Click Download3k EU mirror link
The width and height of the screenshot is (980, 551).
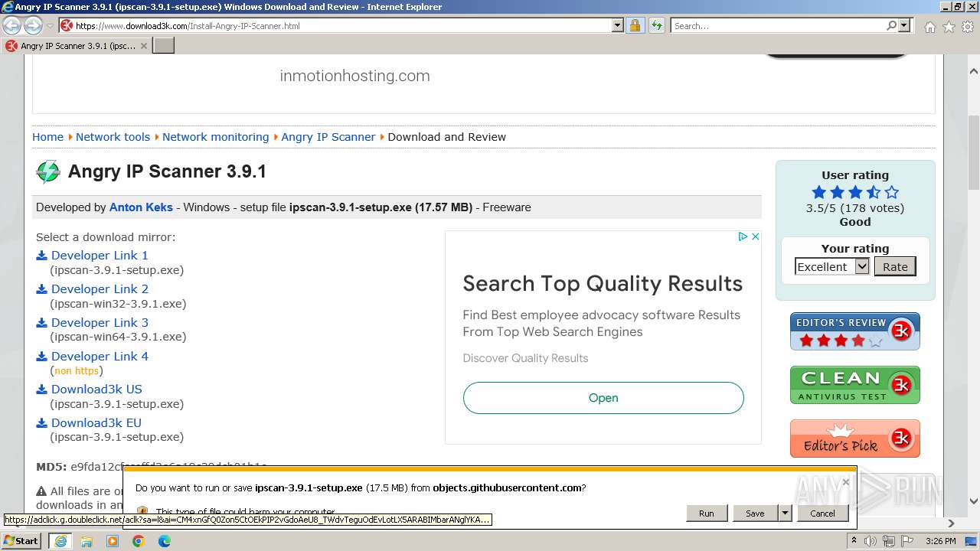96,423
